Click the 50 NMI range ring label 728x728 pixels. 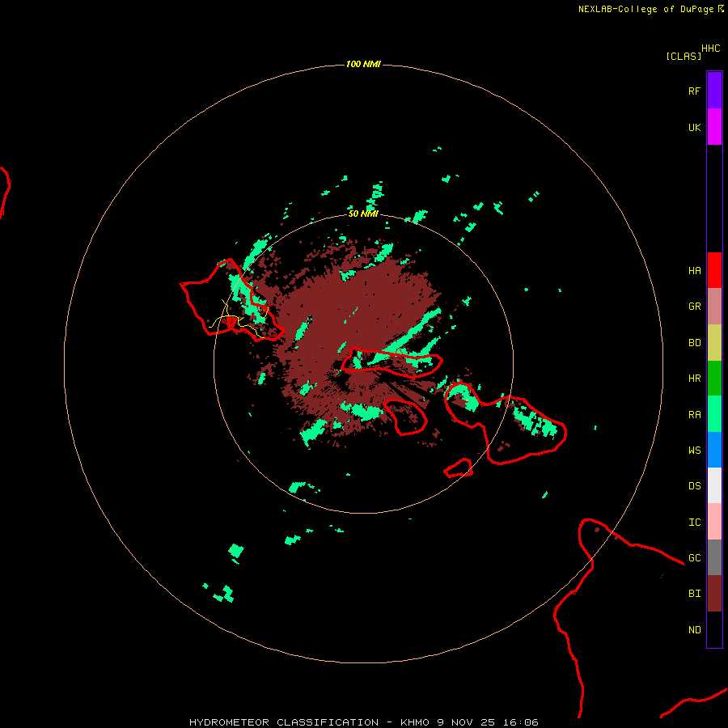[363, 214]
